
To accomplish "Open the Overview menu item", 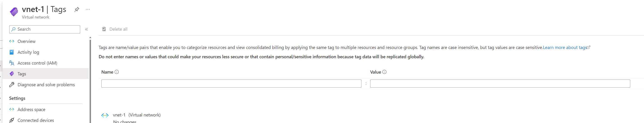I will 26,41.
